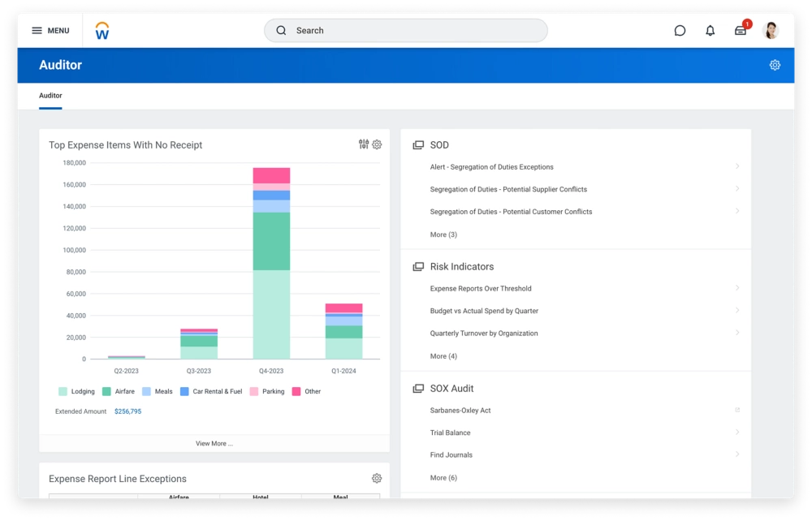Click the $256,795 extended amount link
The width and height of the screenshot is (812, 521).
pyautogui.click(x=127, y=411)
